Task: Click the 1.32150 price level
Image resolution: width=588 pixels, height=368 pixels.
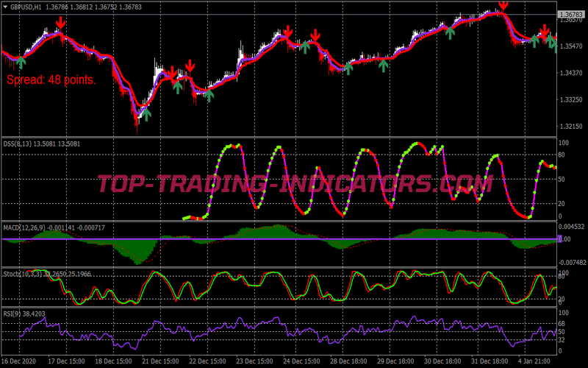Action: (x=570, y=127)
